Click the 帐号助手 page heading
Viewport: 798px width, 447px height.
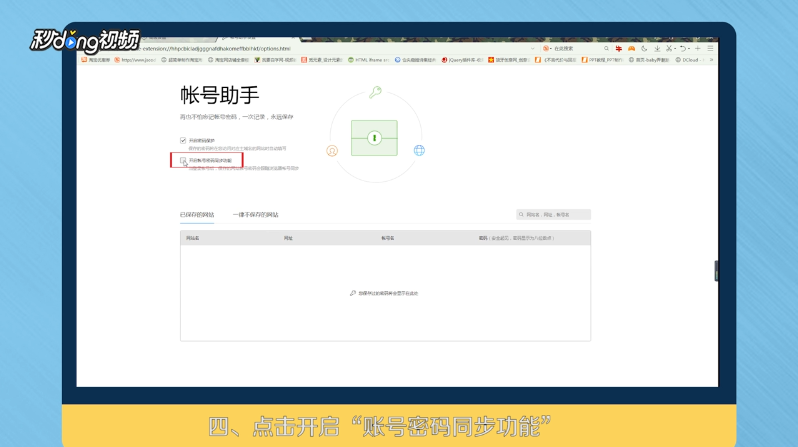pos(219,95)
